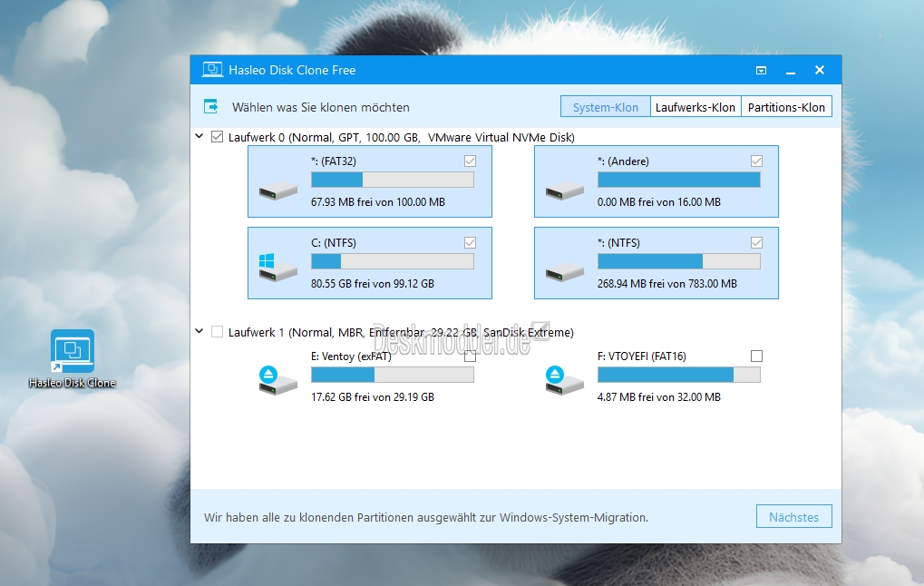Toggle checkbox of the C: NTFS partition
The height and width of the screenshot is (586, 924).
470,242
